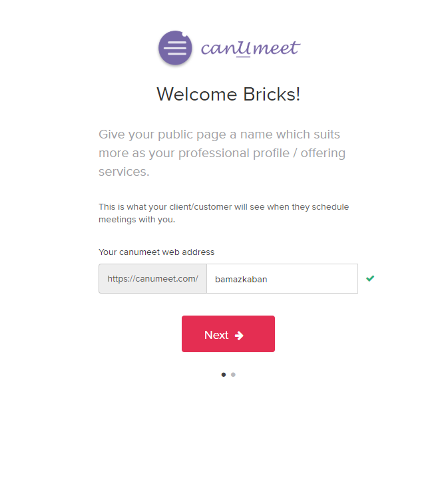Click the 'Your canumeet web address' label
The height and width of the screenshot is (488, 448).
[156, 252]
